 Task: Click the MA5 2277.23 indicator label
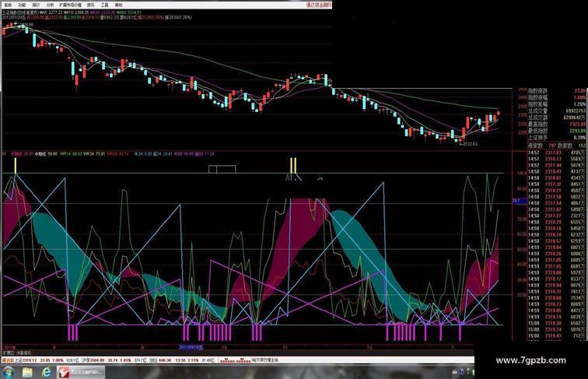52,12
